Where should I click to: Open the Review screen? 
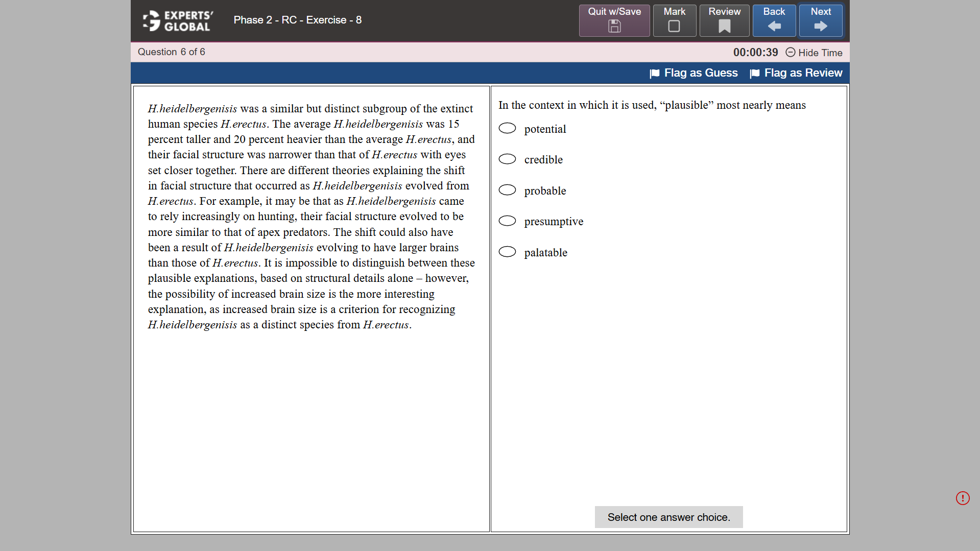[x=724, y=20]
